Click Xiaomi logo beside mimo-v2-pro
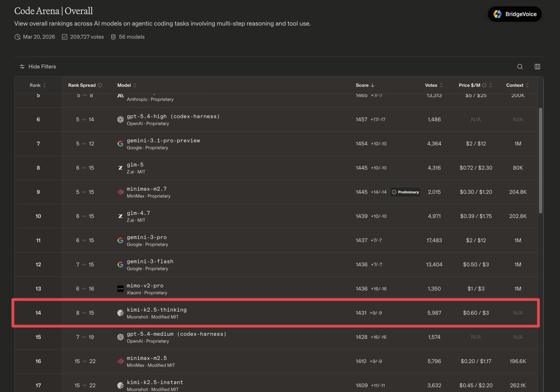The height and width of the screenshot is (392, 560). coord(120,289)
